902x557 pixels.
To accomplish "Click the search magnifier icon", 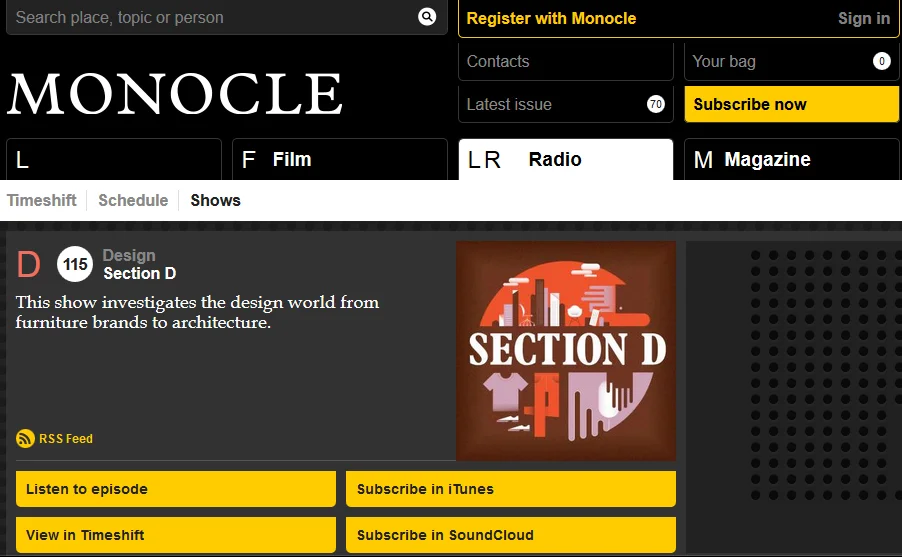I will click(427, 17).
